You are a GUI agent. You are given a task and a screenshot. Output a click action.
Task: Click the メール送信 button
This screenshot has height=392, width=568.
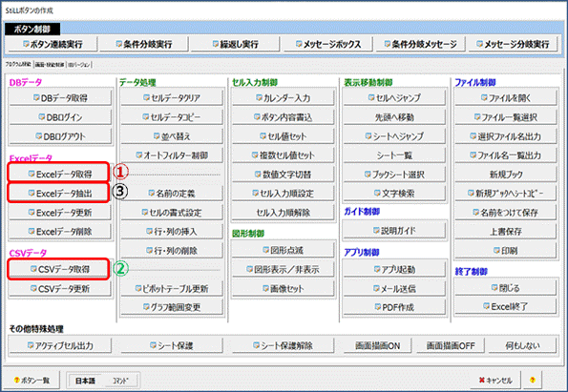(394, 289)
